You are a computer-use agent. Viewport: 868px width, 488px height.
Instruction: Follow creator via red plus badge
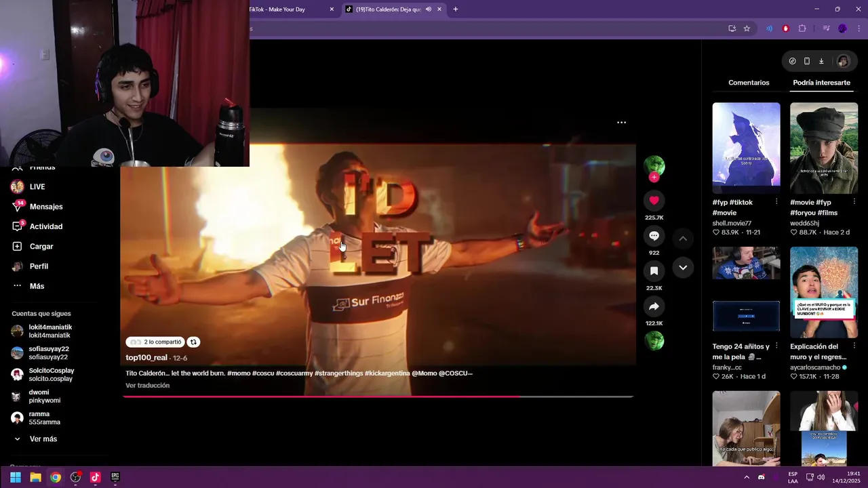(654, 177)
